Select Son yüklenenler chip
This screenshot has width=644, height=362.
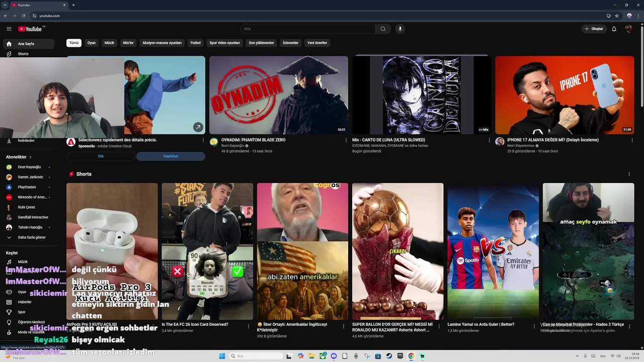[x=261, y=43]
